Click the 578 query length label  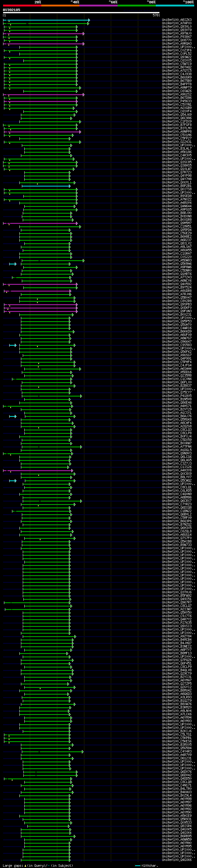[155, 15]
